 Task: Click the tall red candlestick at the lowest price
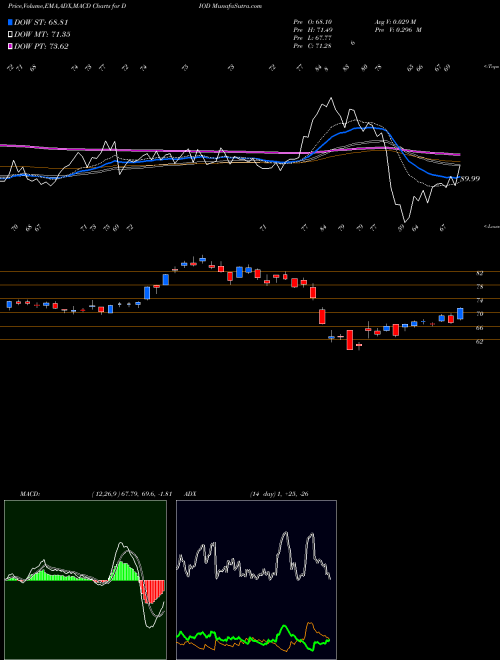(x=349, y=340)
